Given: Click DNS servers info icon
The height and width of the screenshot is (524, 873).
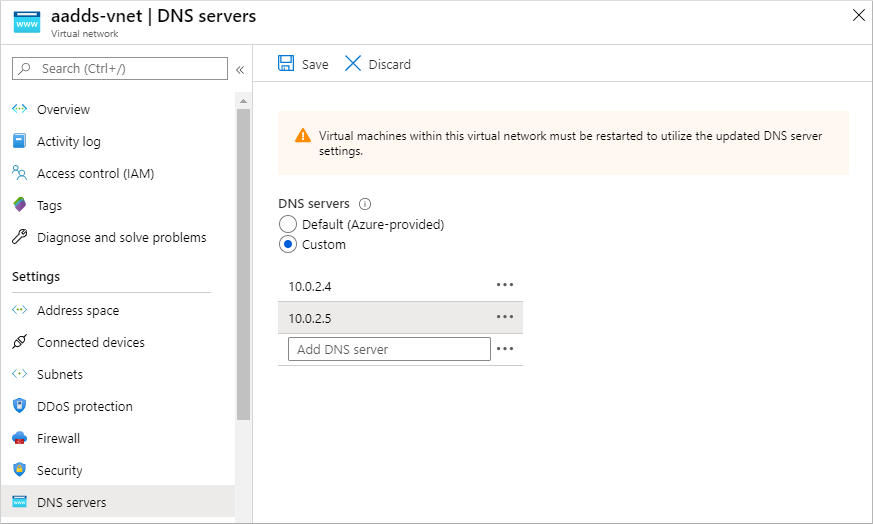Looking at the screenshot, I should click(365, 204).
